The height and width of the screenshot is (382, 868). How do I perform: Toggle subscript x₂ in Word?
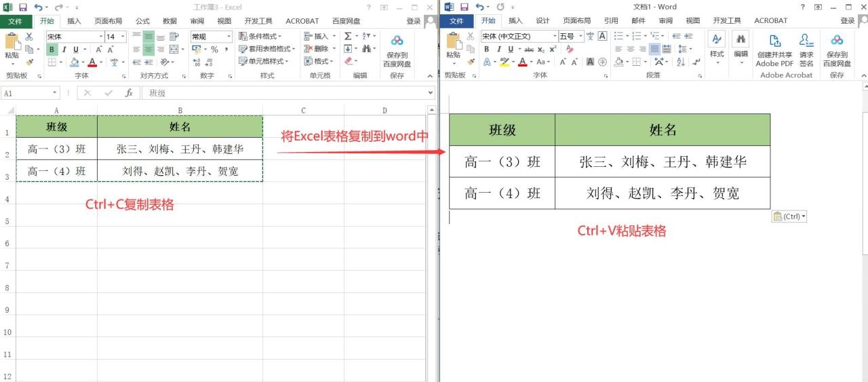pos(541,49)
